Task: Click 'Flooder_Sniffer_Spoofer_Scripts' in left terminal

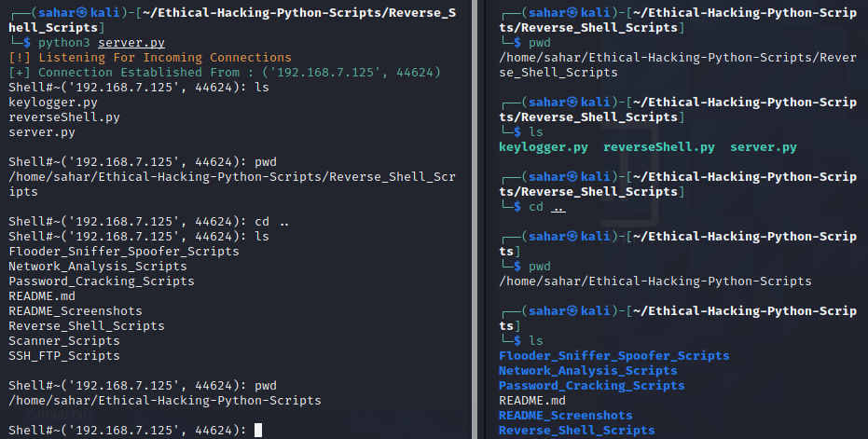Action: [x=124, y=252]
